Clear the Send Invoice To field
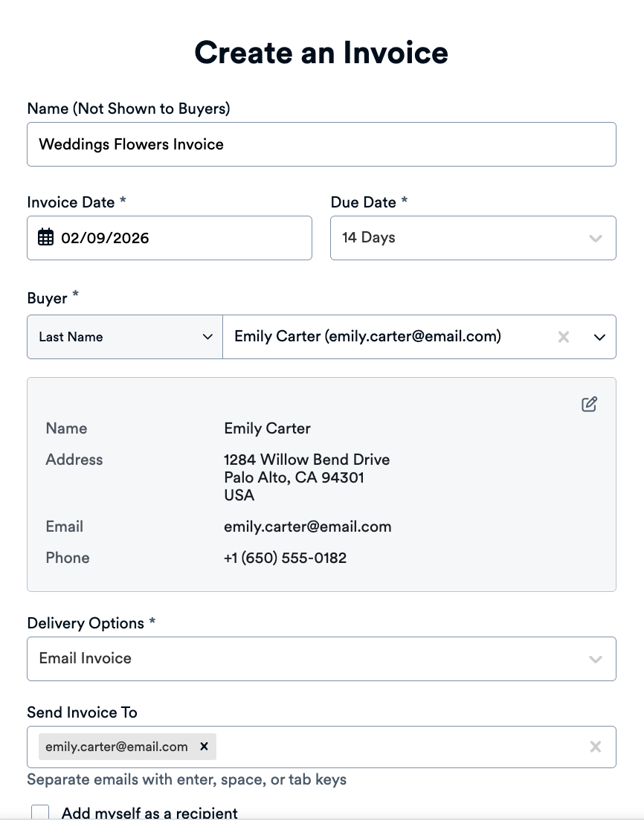This screenshot has width=644, height=821. 595,747
